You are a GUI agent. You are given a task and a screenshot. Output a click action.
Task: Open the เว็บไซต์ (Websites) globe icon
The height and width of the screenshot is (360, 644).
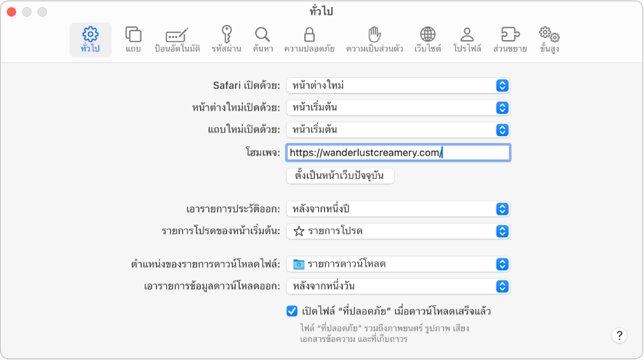(427, 39)
